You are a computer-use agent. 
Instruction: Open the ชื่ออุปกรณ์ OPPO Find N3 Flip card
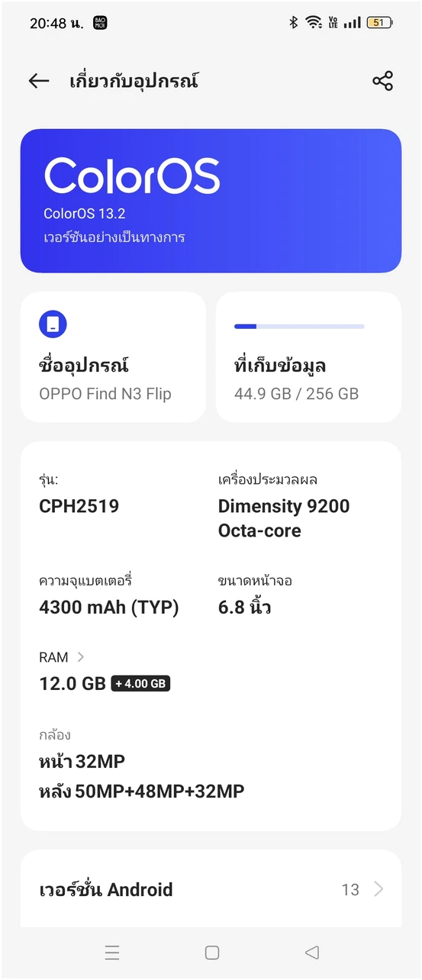[x=113, y=356]
